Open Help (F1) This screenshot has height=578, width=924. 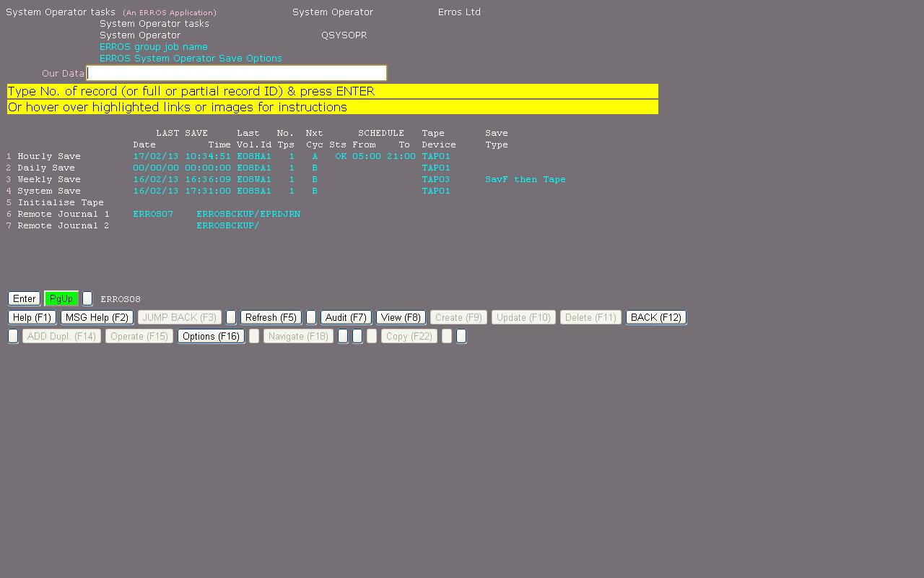click(32, 317)
